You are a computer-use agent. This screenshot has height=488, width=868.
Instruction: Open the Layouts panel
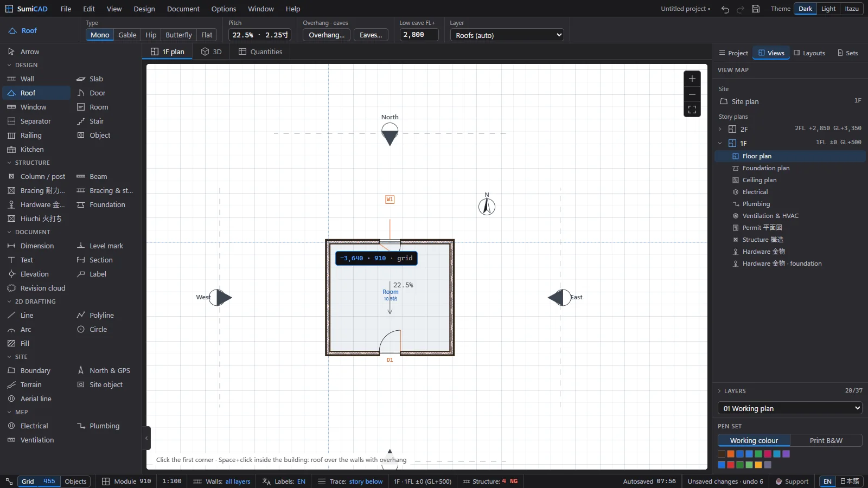tap(809, 53)
